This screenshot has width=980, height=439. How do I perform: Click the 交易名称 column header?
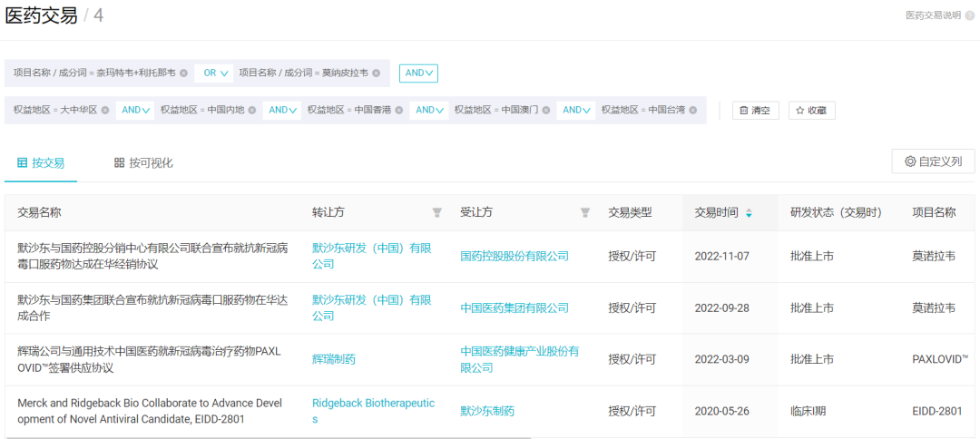39,212
